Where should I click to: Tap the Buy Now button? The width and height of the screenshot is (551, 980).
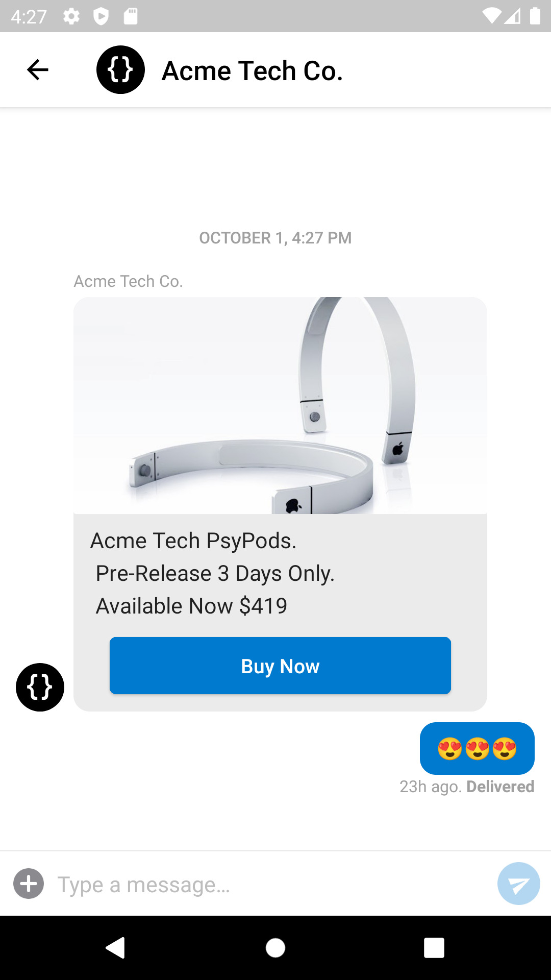(280, 666)
